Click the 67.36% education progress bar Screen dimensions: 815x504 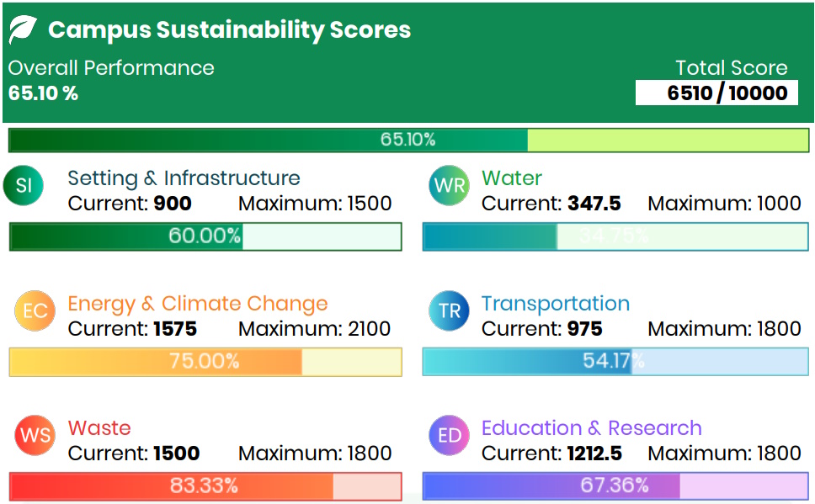(615, 486)
